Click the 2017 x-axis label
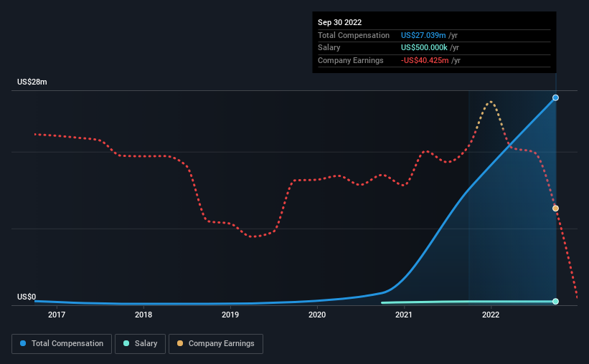This screenshot has height=364, width=589. click(57, 315)
